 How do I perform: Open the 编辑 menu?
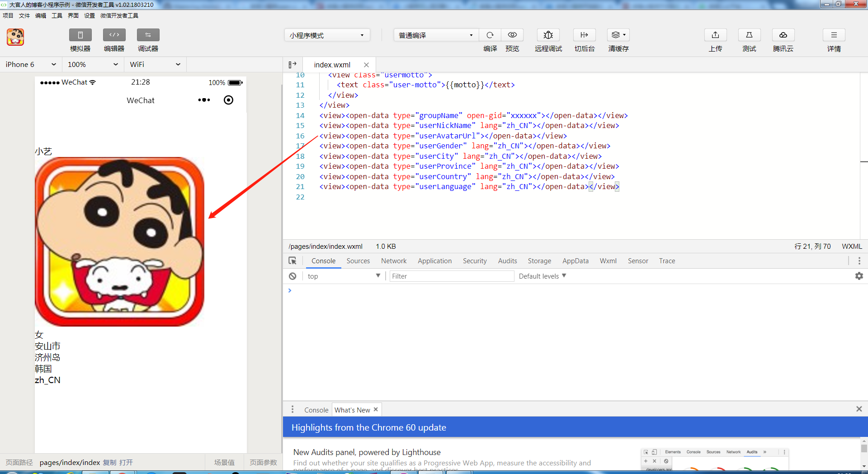41,15
